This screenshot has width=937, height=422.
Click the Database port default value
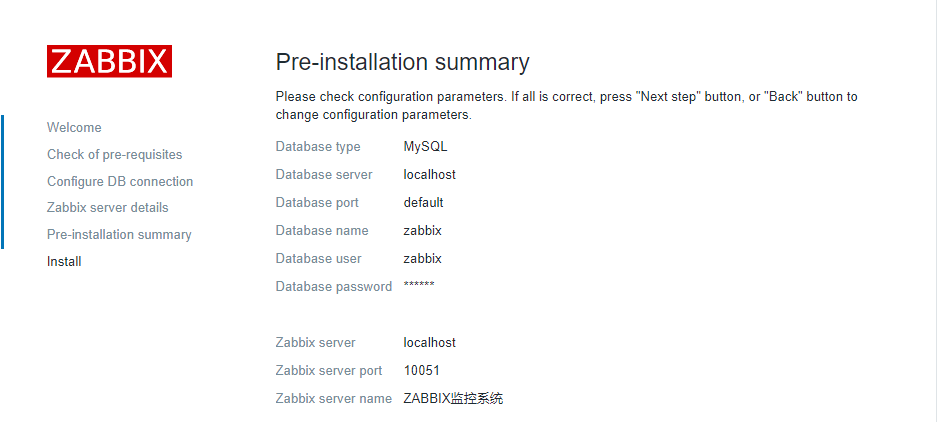click(423, 203)
